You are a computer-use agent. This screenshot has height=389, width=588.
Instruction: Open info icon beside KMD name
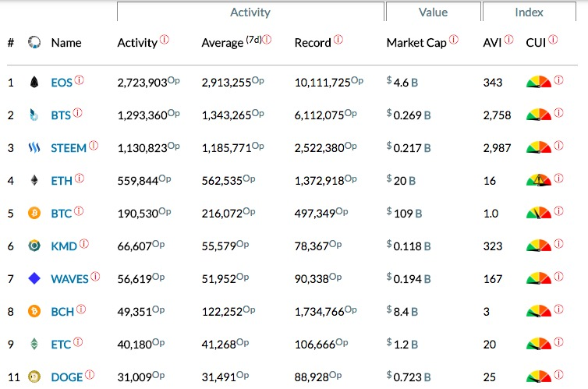pyautogui.click(x=84, y=243)
